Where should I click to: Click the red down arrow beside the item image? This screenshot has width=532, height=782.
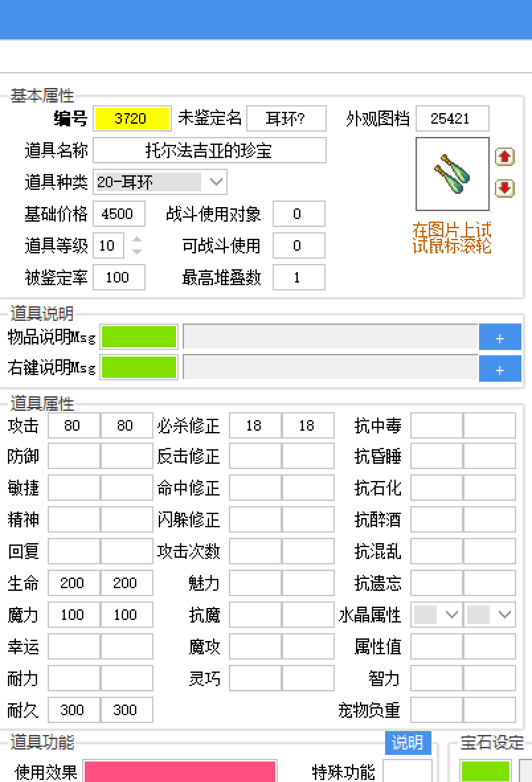click(504, 188)
